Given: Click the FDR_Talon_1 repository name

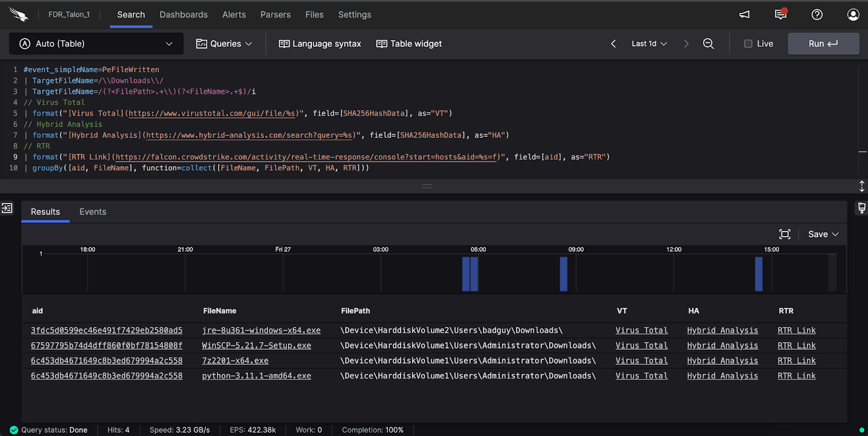Looking at the screenshot, I should pyautogui.click(x=69, y=15).
